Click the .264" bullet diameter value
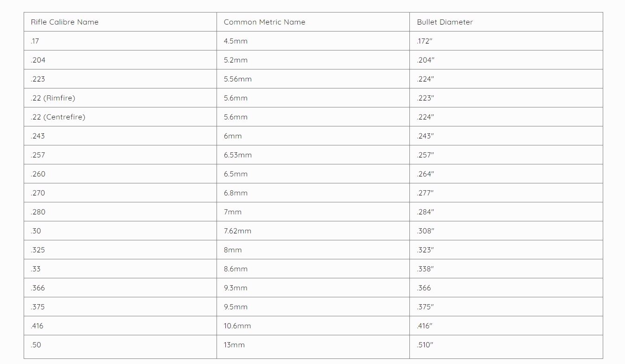The image size is (625, 364). click(425, 174)
